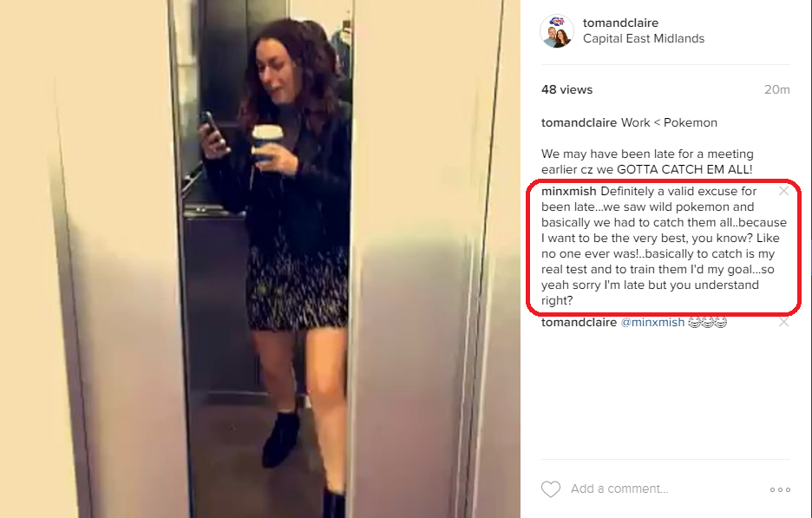The image size is (812, 518).
Task: Click tomandclaire name in the caption
Action: coord(579,122)
